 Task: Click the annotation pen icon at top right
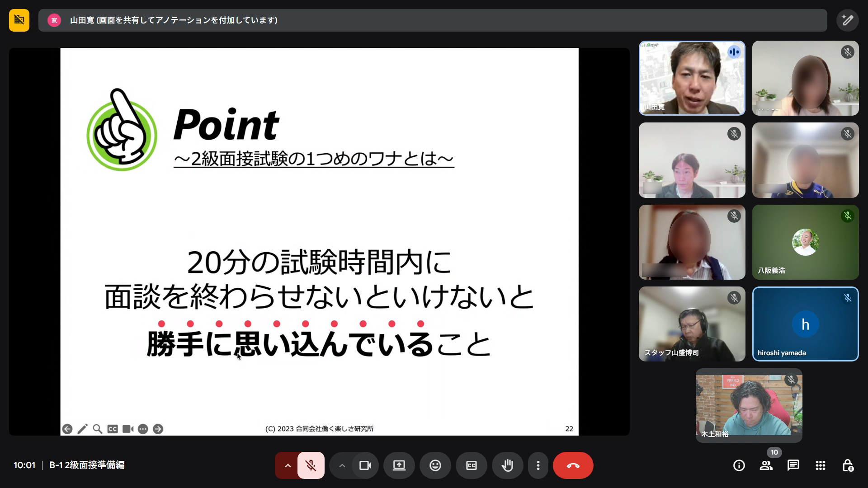[847, 20]
